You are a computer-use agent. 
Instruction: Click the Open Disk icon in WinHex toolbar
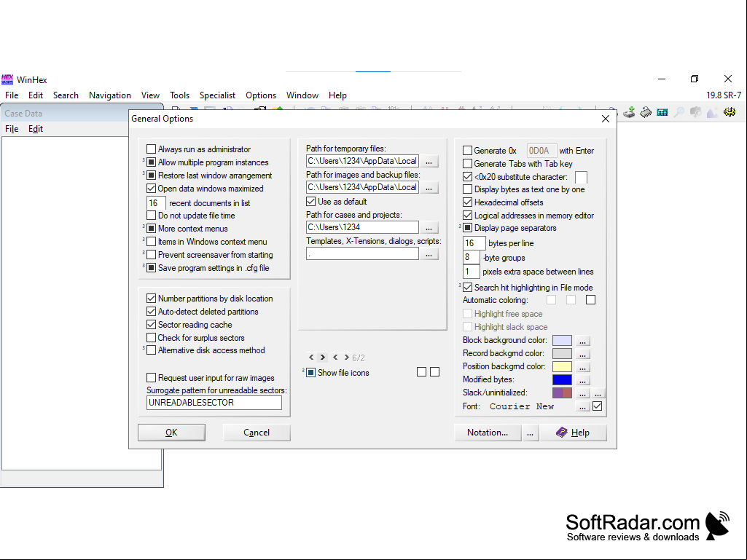point(630,112)
